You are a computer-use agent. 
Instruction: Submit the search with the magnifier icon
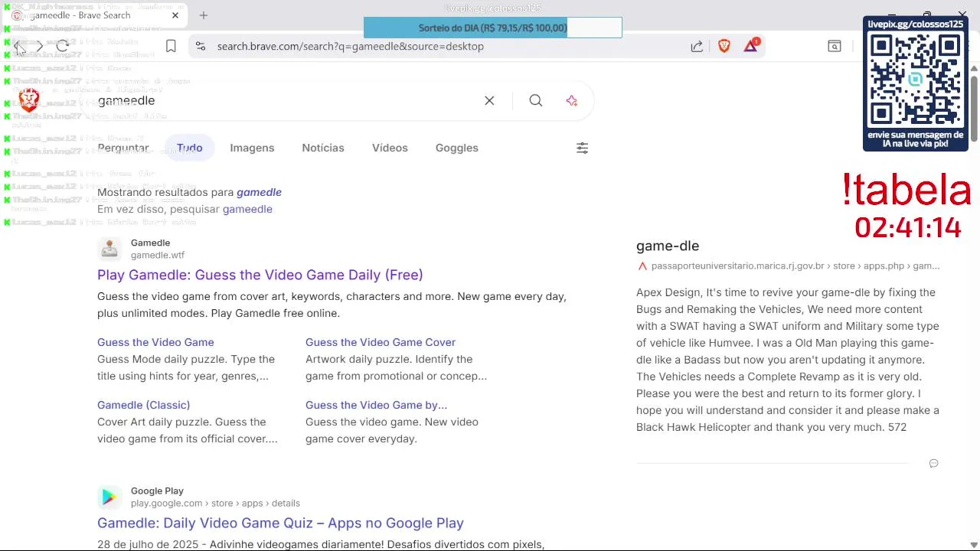536,100
